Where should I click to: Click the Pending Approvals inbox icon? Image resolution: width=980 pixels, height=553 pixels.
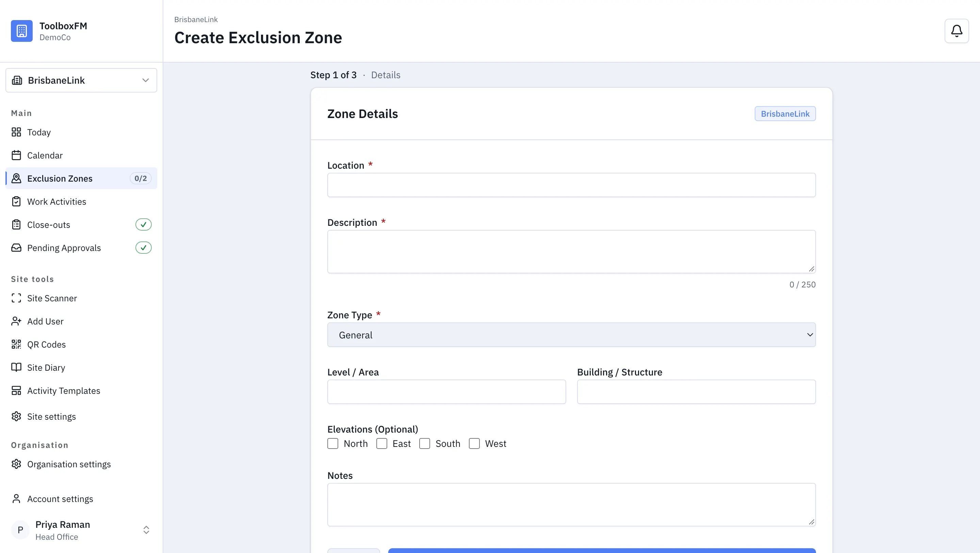(x=16, y=248)
